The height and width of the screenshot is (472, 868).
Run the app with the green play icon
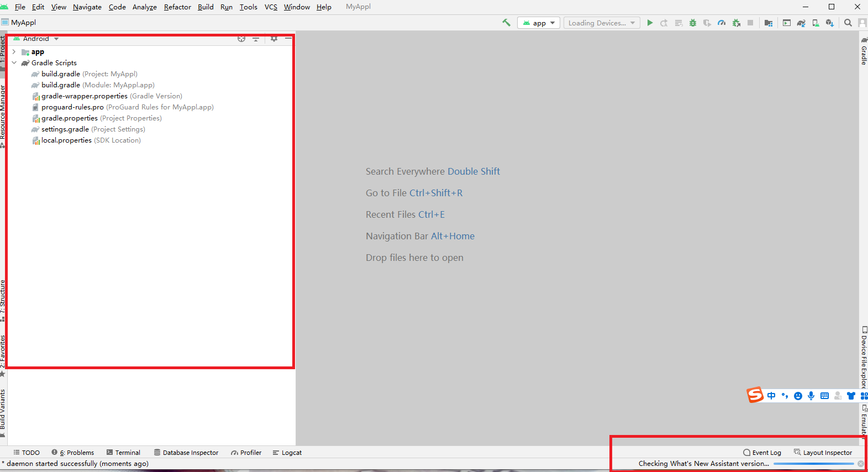coord(650,23)
